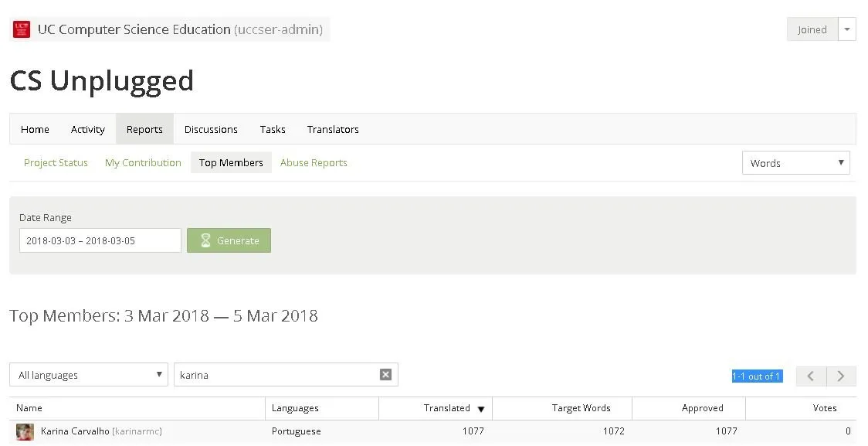Open Karina Carvalho's profile name link
Viewport: 868px width, 446px height.
click(x=75, y=431)
